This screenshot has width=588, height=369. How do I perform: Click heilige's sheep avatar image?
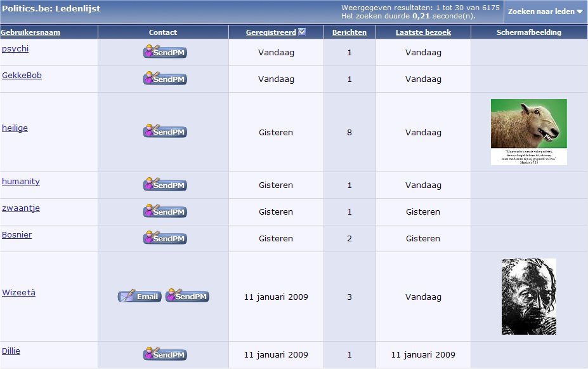pos(528,131)
